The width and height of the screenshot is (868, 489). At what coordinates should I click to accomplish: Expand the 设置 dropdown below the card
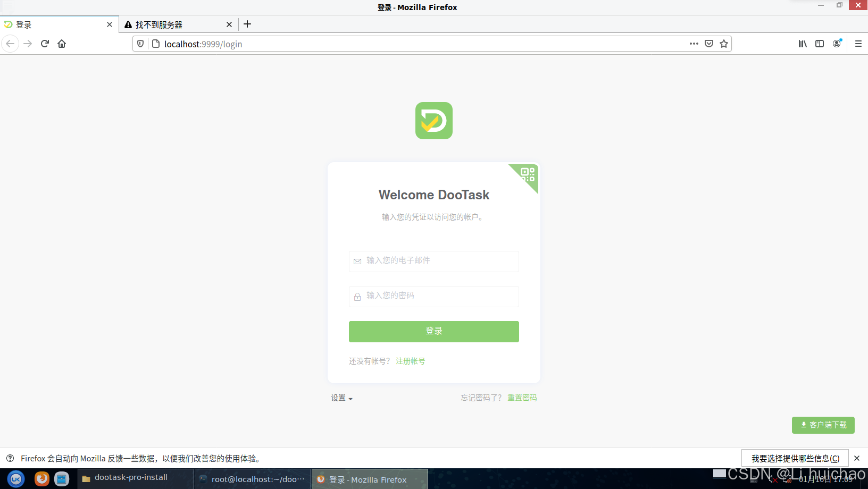point(341,397)
